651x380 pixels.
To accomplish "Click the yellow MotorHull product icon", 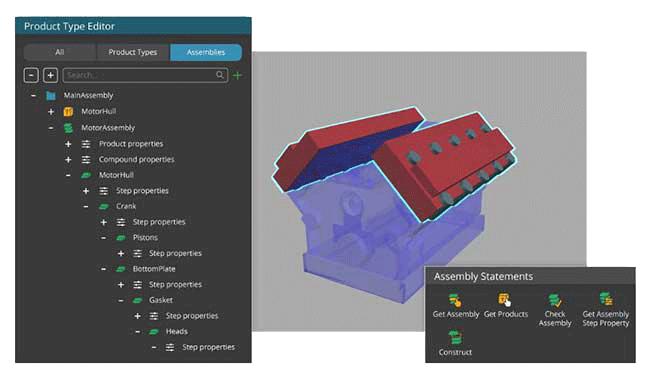I will (69, 112).
